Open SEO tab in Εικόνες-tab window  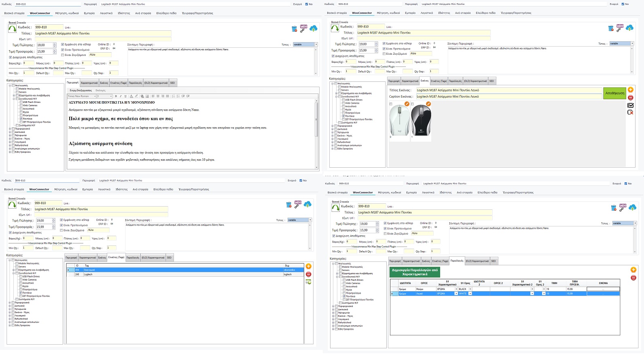(x=491, y=81)
